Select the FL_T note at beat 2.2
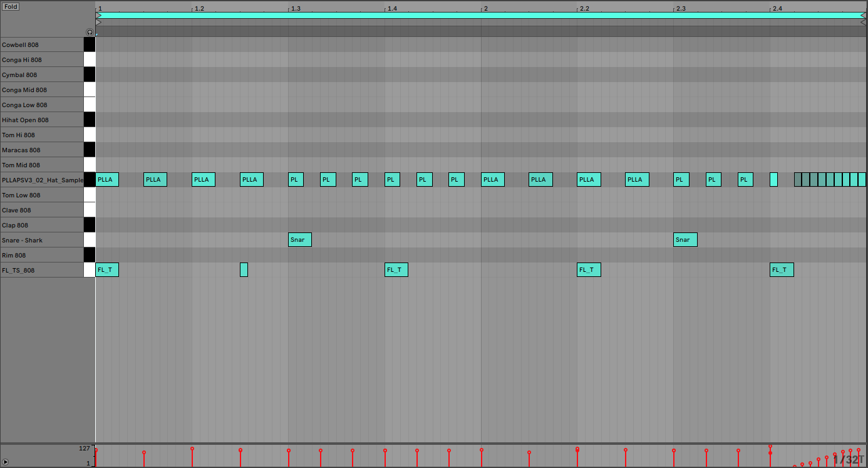Image resolution: width=868 pixels, height=468 pixels. coord(589,269)
